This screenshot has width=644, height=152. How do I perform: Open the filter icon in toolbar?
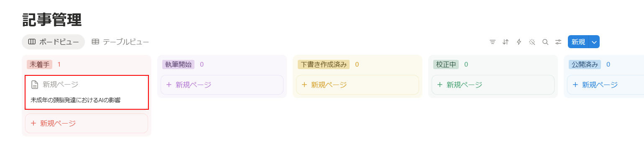click(493, 42)
